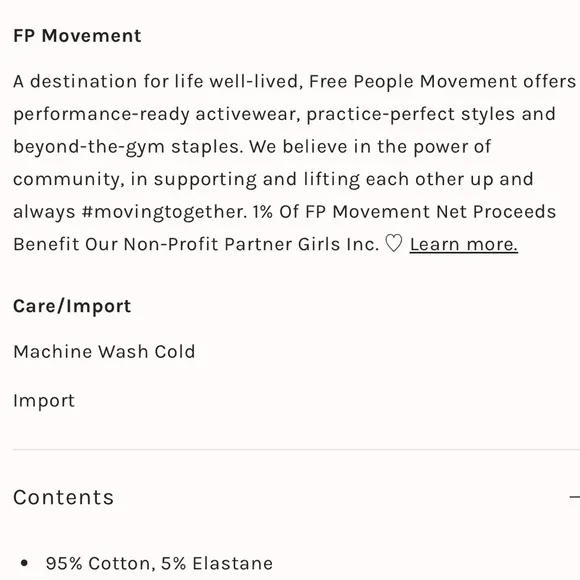The width and height of the screenshot is (580, 580).
Task: Click '95% Cotton, 5% Elastane' list item
Action: click(x=159, y=563)
